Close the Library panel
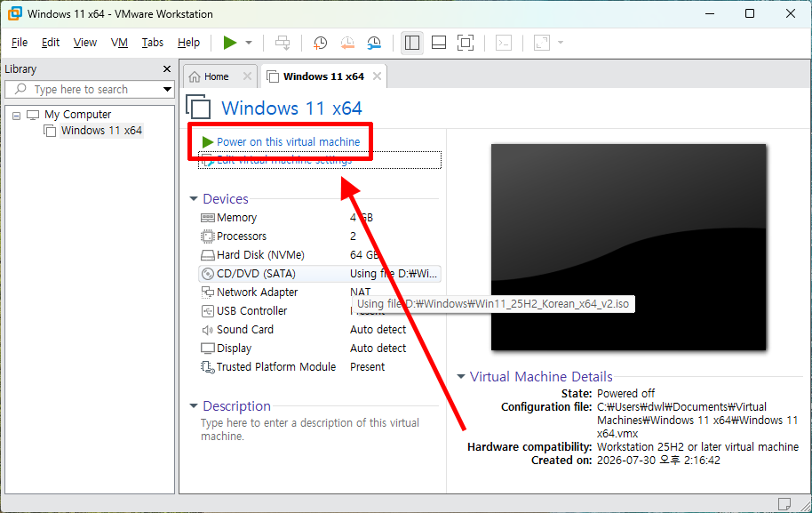This screenshot has width=812, height=513. click(x=167, y=69)
